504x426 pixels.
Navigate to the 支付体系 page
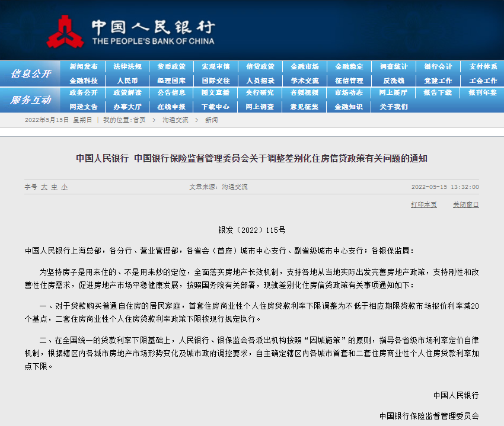coord(483,66)
